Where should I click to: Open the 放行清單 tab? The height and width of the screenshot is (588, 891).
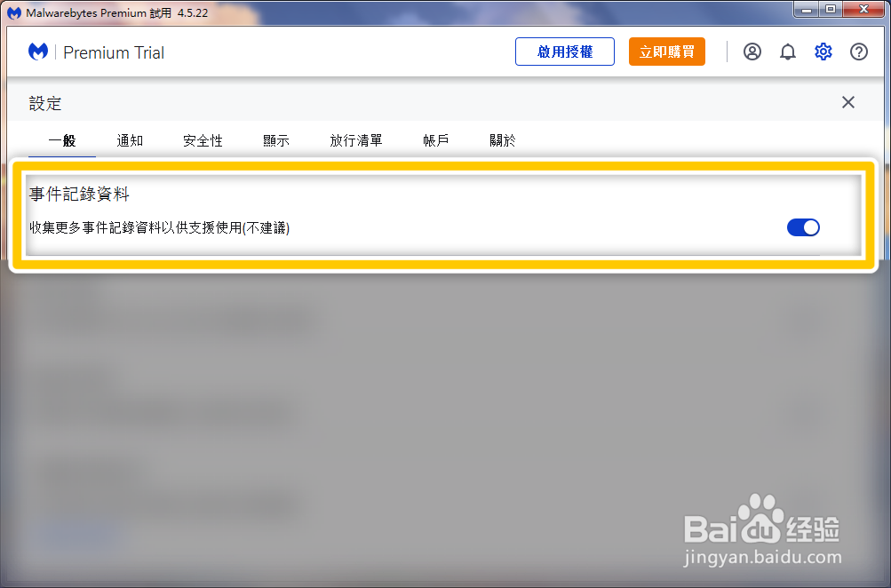[x=356, y=140]
